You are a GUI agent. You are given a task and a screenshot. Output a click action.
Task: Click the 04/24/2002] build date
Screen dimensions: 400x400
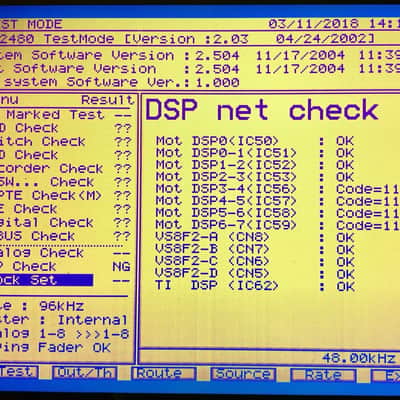click(x=325, y=39)
